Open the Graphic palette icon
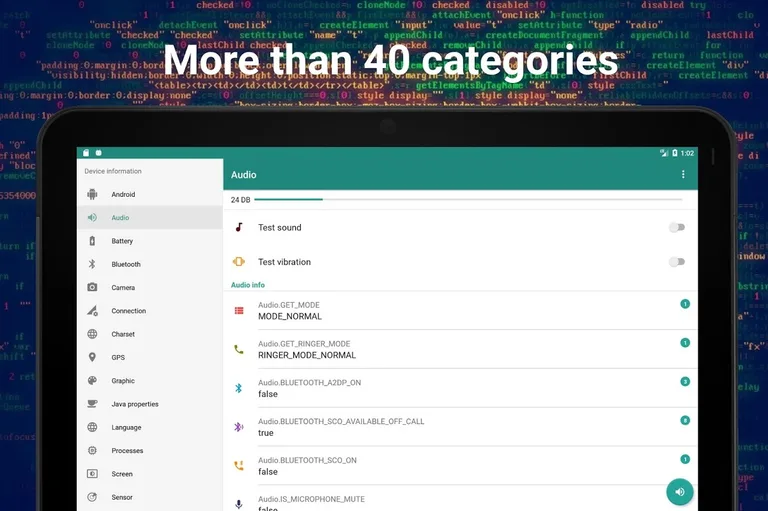Screen dimensions: 768x511 92,381
